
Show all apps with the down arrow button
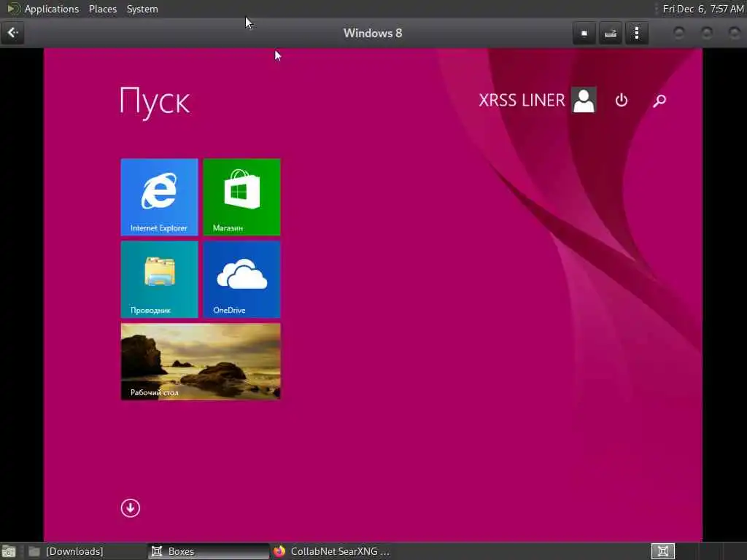130,508
